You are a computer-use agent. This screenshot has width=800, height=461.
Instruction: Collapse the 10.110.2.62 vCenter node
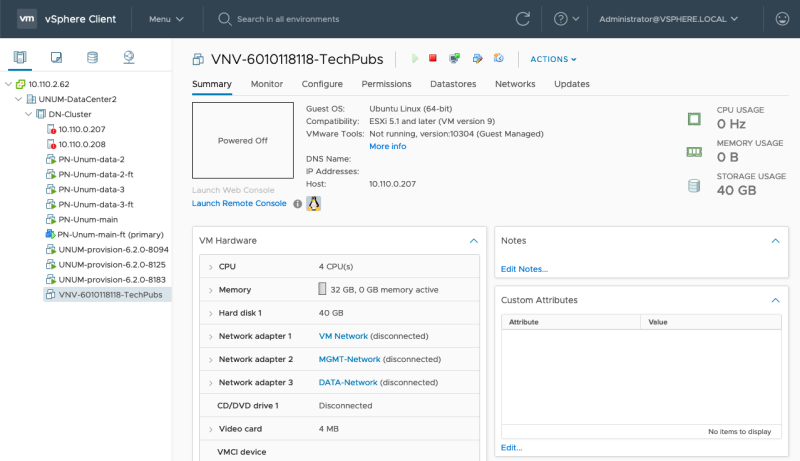coord(8,84)
